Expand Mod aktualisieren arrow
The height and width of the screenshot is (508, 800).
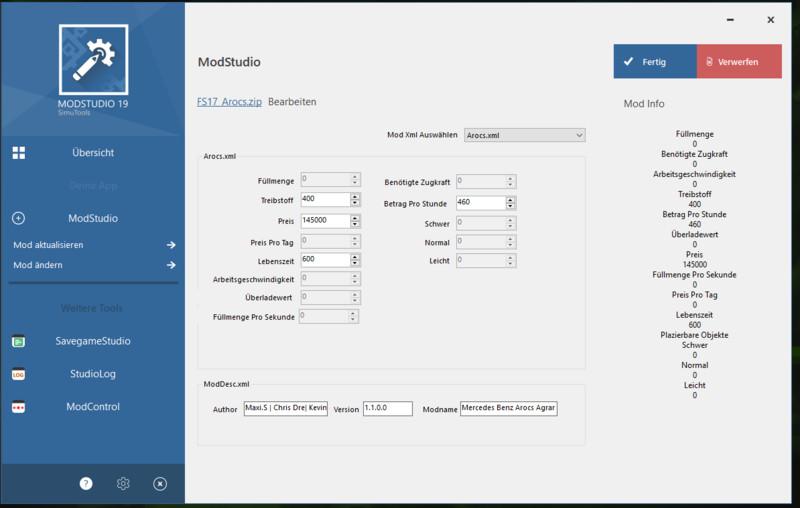pyautogui.click(x=171, y=245)
